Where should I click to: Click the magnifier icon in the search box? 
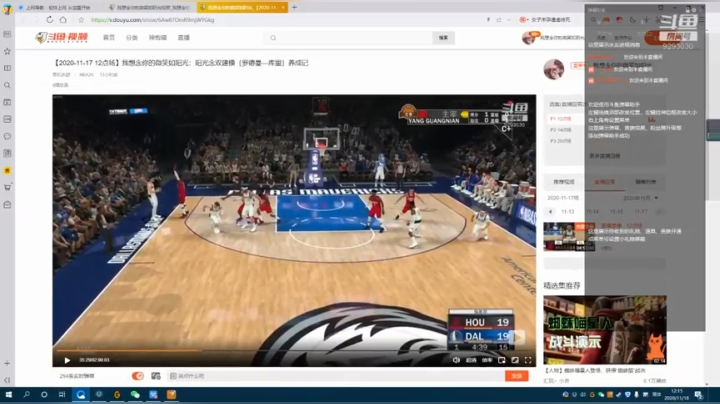(x=273, y=38)
